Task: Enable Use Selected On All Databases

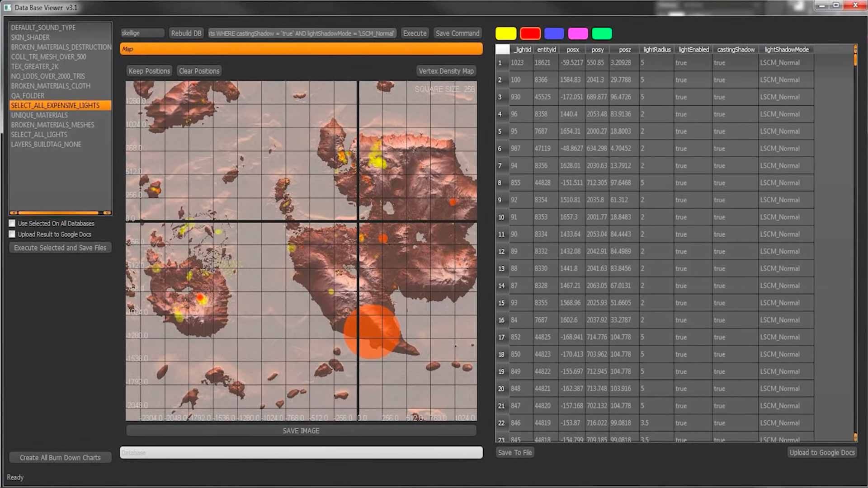Action: tap(12, 223)
